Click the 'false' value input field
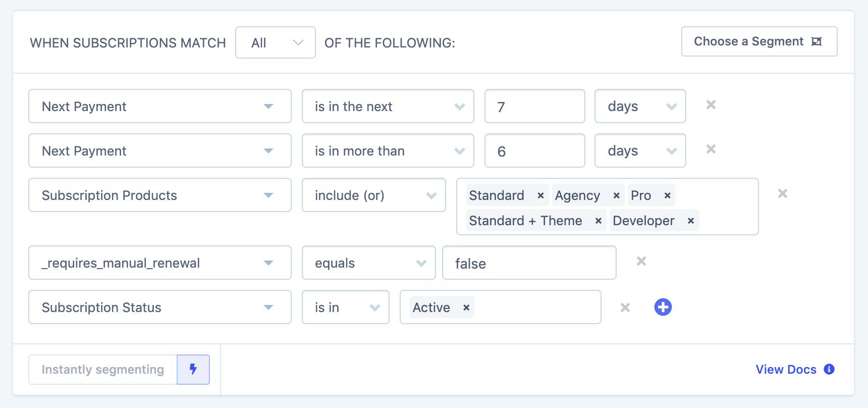Image resolution: width=868 pixels, height=408 pixels. point(529,263)
